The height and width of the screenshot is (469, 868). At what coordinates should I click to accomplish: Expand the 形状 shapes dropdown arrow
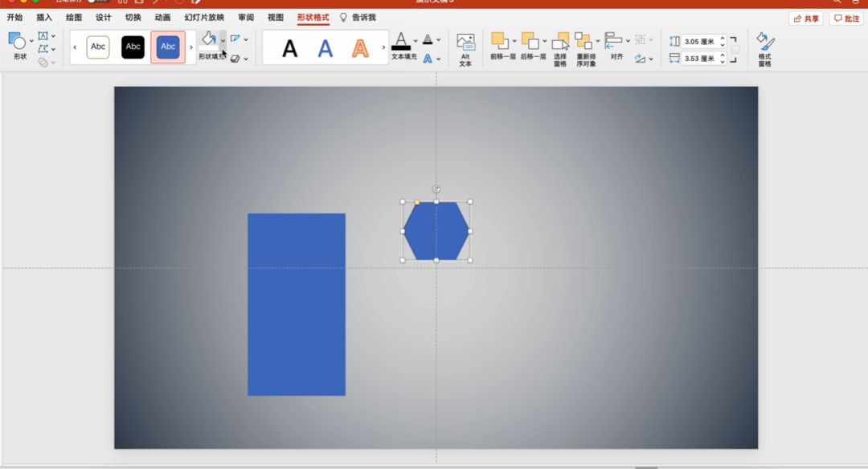pyautogui.click(x=31, y=42)
